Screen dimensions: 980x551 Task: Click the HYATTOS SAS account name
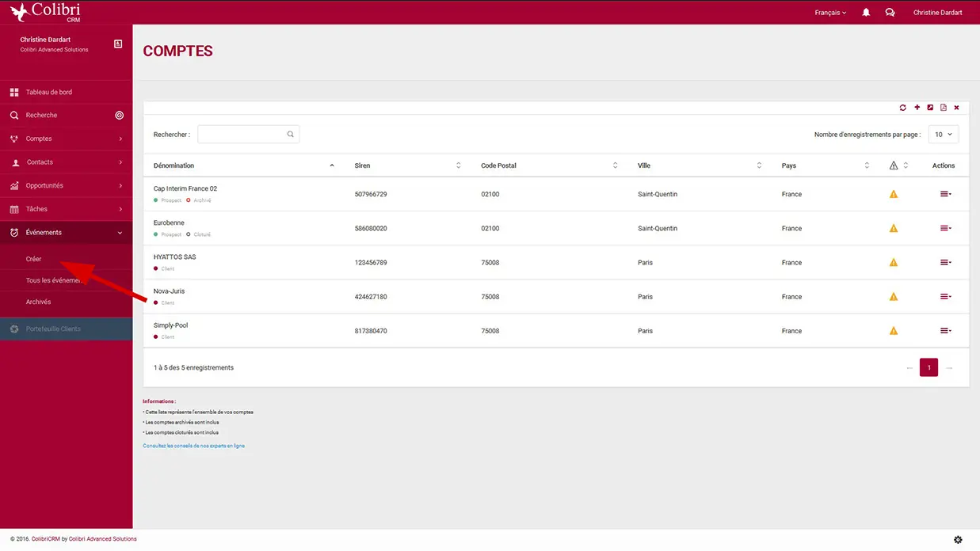pos(174,256)
